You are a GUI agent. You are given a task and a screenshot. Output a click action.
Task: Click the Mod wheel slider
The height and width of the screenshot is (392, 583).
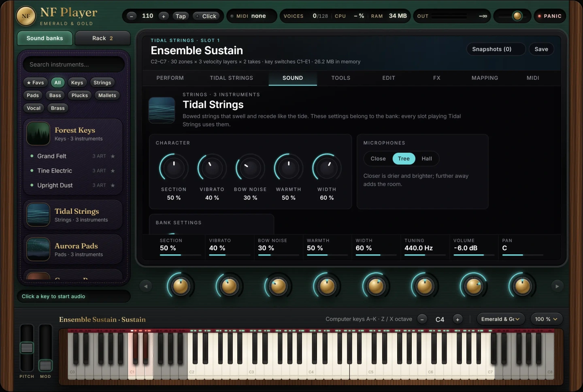[x=45, y=348]
